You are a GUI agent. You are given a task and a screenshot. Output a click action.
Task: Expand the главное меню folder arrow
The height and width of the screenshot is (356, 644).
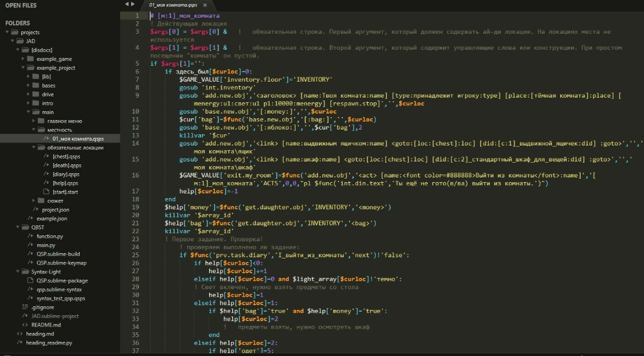coord(34,121)
